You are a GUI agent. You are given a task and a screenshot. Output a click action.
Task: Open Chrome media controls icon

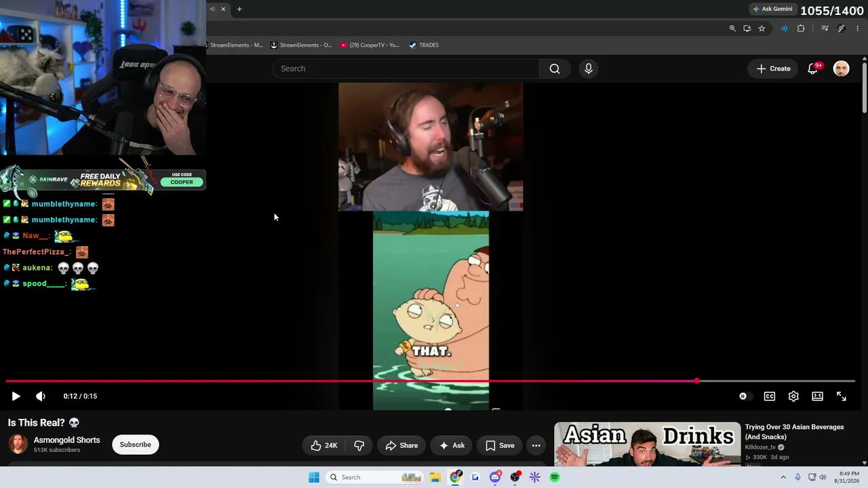tap(825, 28)
